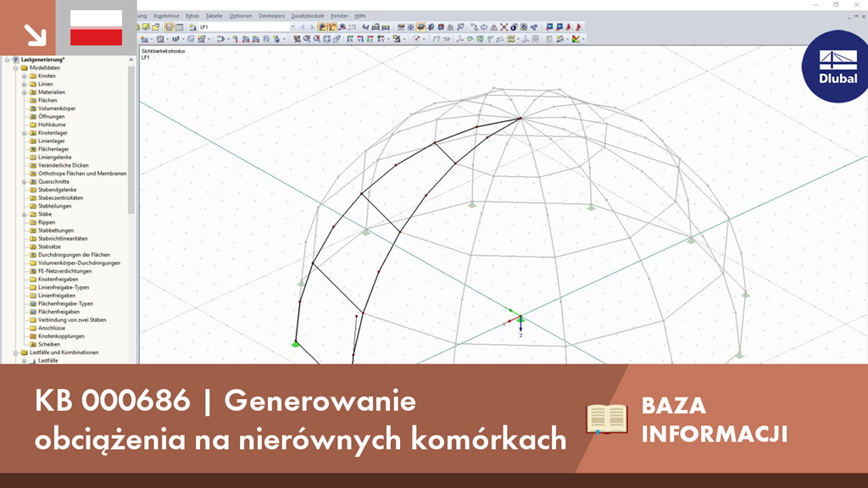Select Flächen in the navigator tree

pos(47,101)
